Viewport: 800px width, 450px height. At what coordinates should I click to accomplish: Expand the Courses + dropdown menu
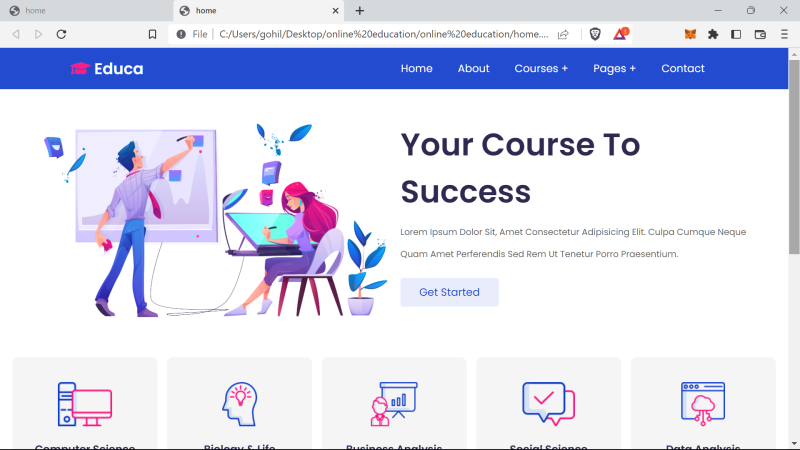click(x=541, y=68)
